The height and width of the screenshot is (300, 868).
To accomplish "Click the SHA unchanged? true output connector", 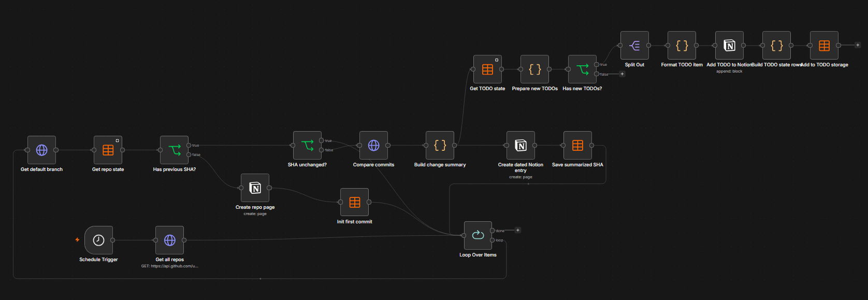I will tap(322, 140).
